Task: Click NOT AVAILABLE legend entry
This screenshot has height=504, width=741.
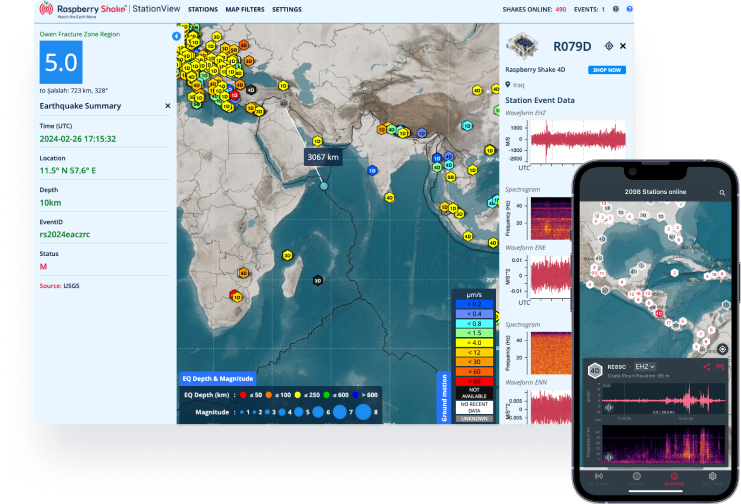Action: pos(474,393)
